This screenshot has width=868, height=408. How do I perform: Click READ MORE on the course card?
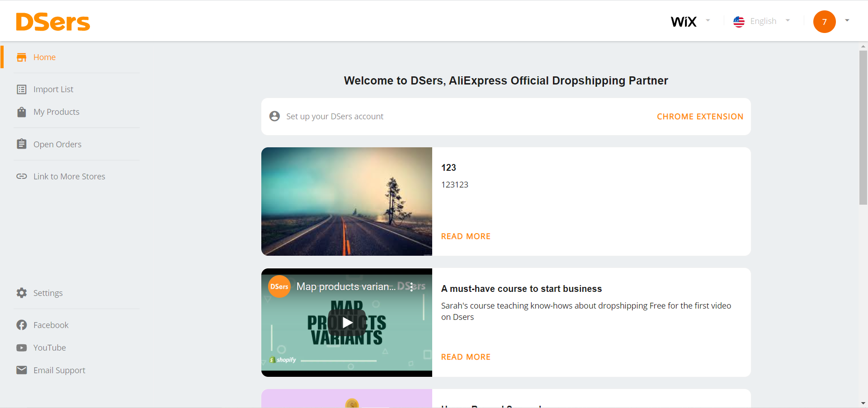[466, 357]
